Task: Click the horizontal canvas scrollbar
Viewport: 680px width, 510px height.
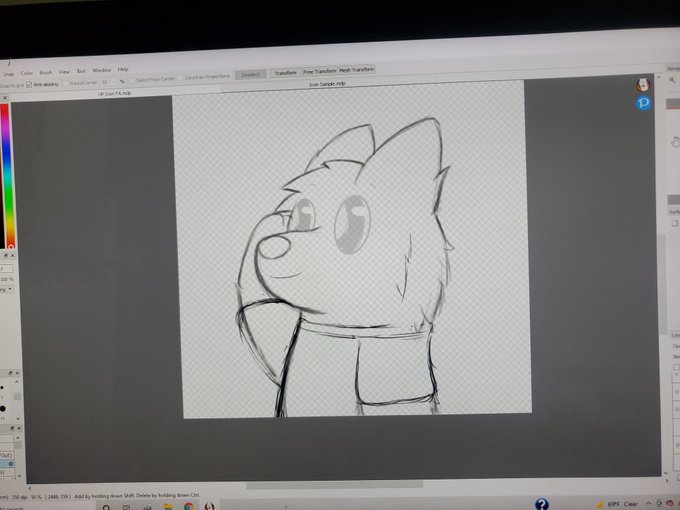Action: (x=334, y=484)
